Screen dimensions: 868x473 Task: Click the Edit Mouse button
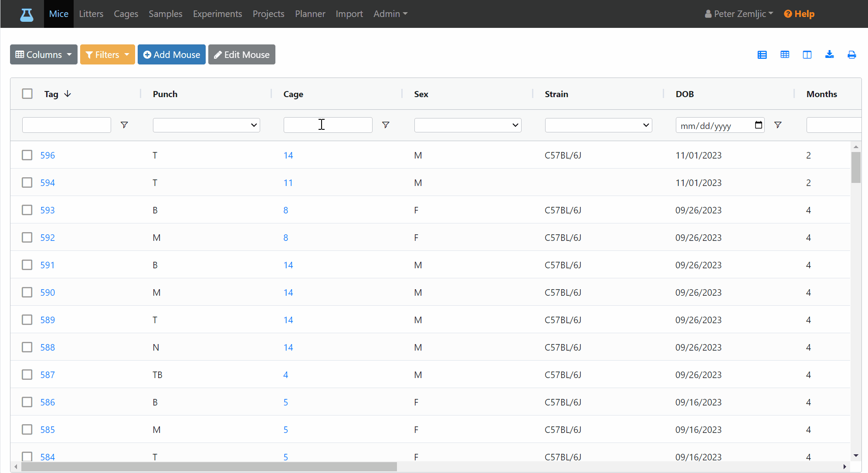(242, 54)
